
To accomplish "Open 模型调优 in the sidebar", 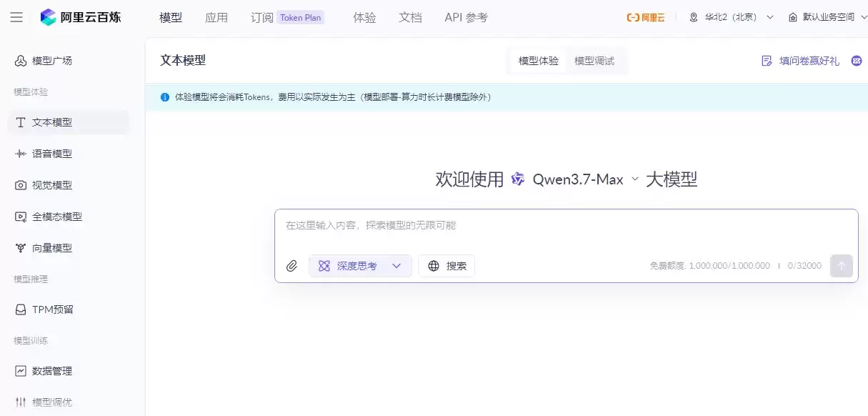I will point(68,402).
